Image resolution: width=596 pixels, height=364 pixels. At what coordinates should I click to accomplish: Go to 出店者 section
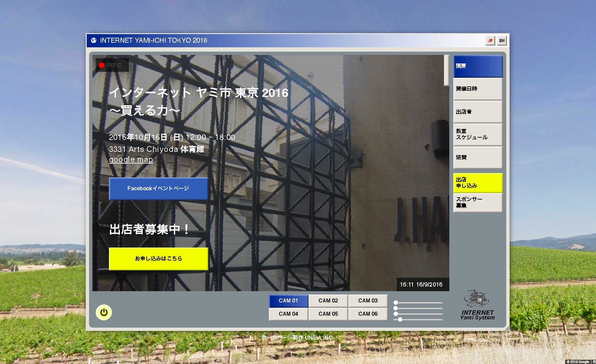[x=477, y=112]
